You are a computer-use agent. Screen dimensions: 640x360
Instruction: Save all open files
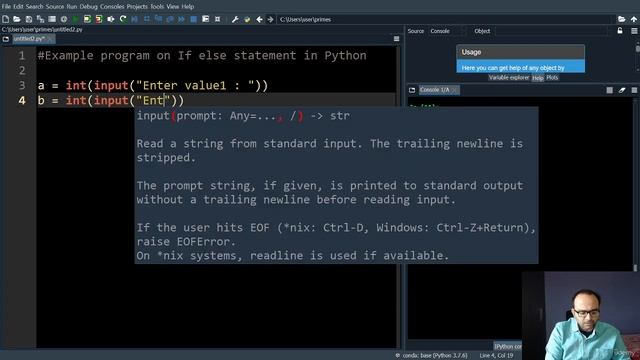[40, 19]
